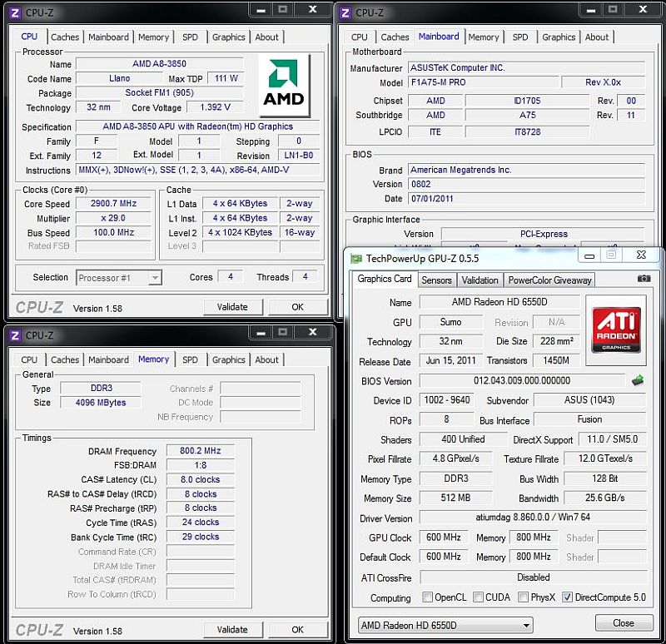Click the Manufacturer field ASUSTeK Computer INC.
Viewport: 666px width, 644px height.
point(526,67)
